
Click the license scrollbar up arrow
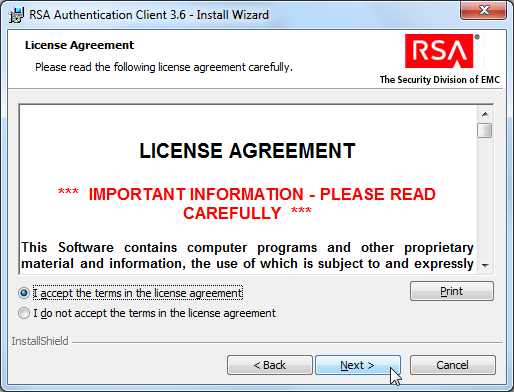[x=485, y=114]
